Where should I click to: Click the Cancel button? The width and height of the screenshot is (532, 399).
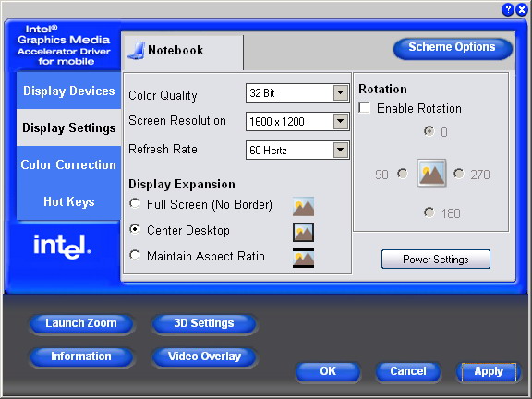point(408,371)
